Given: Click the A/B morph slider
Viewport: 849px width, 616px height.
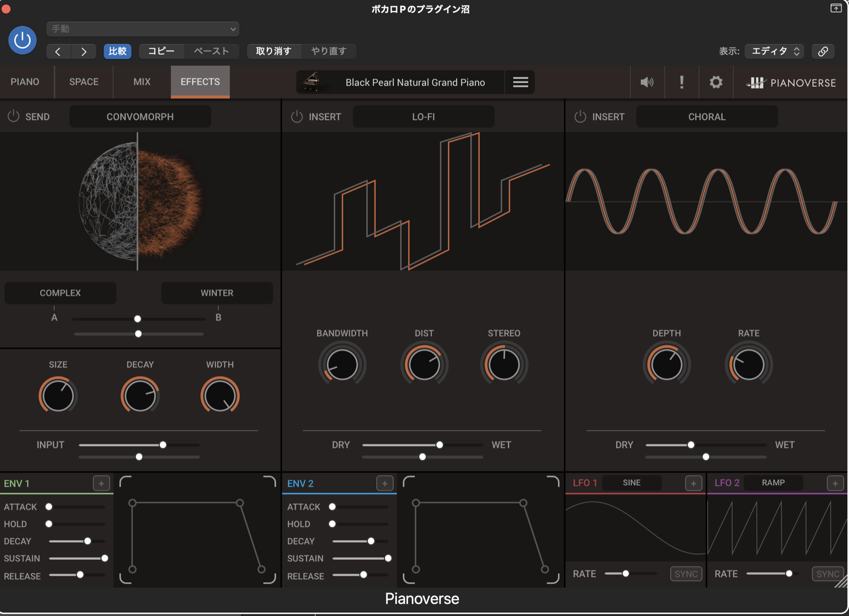Looking at the screenshot, I should click(x=138, y=319).
